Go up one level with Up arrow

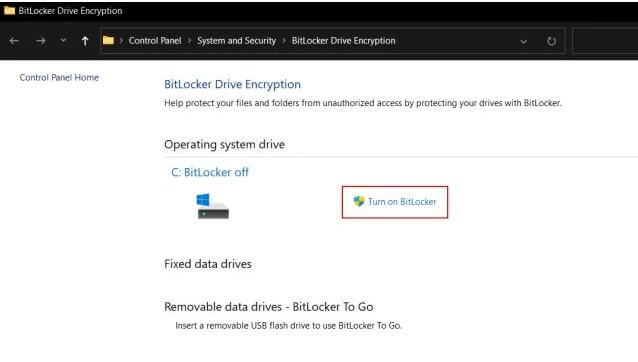(x=85, y=41)
